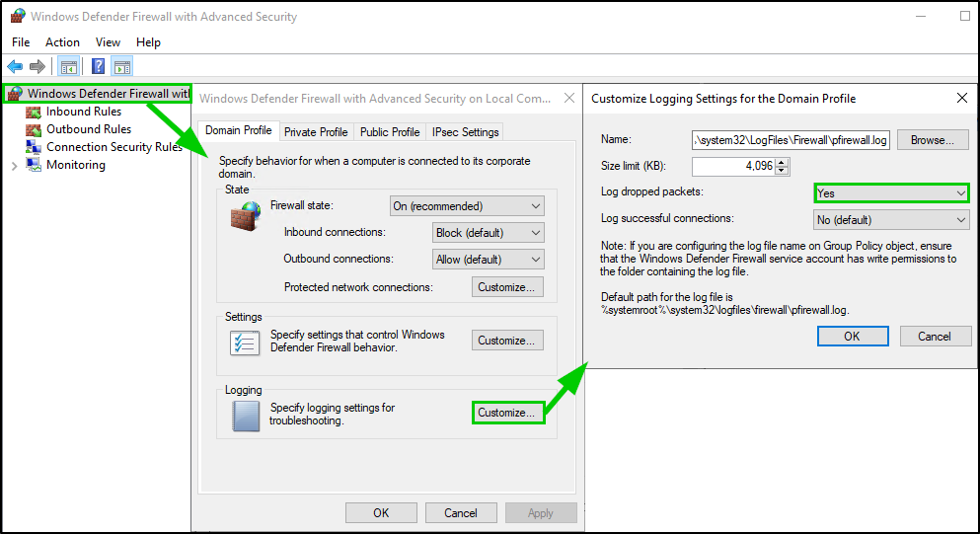Close the firewall properties dialog

coord(568,98)
